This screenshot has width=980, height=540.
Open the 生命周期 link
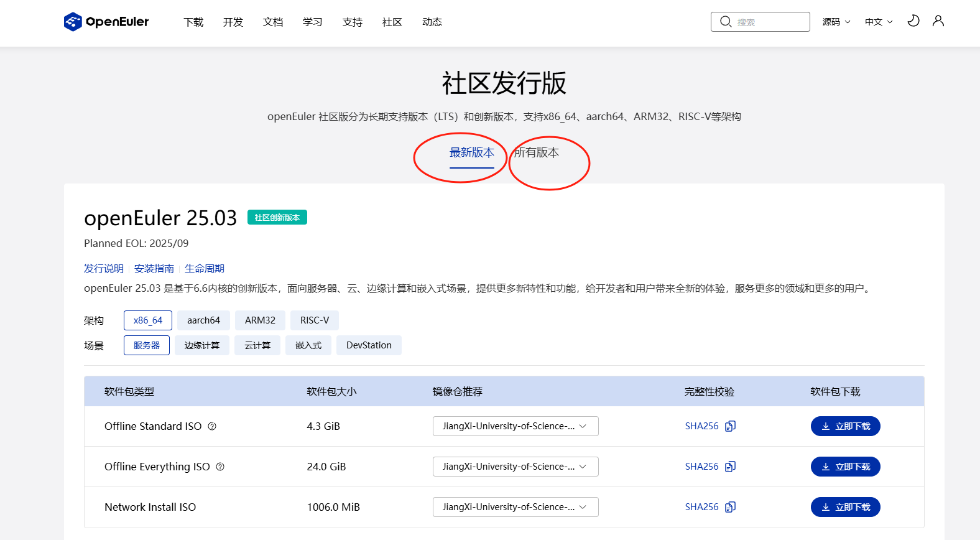[x=205, y=269]
